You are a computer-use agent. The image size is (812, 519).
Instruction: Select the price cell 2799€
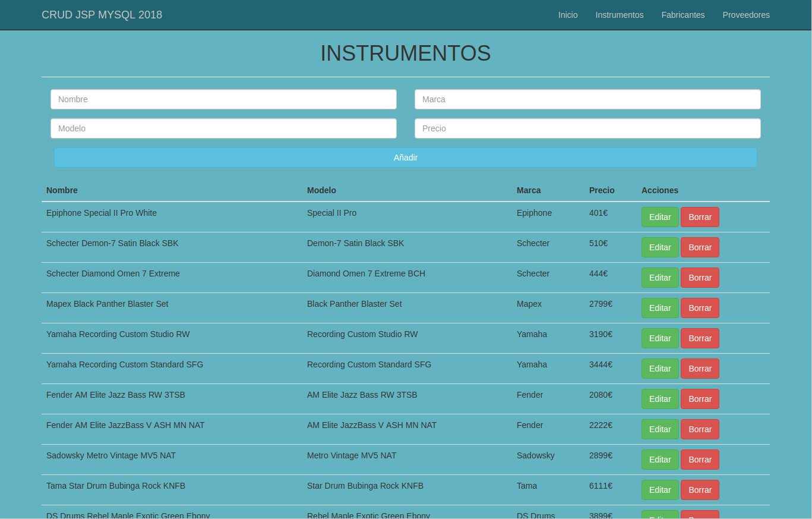tap(601, 304)
